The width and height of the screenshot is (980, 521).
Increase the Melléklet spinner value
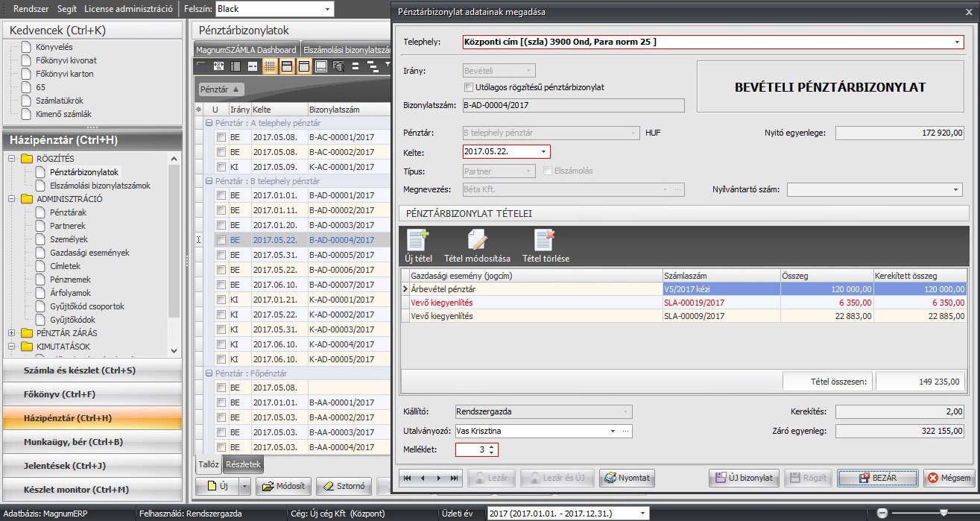click(492, 446)
